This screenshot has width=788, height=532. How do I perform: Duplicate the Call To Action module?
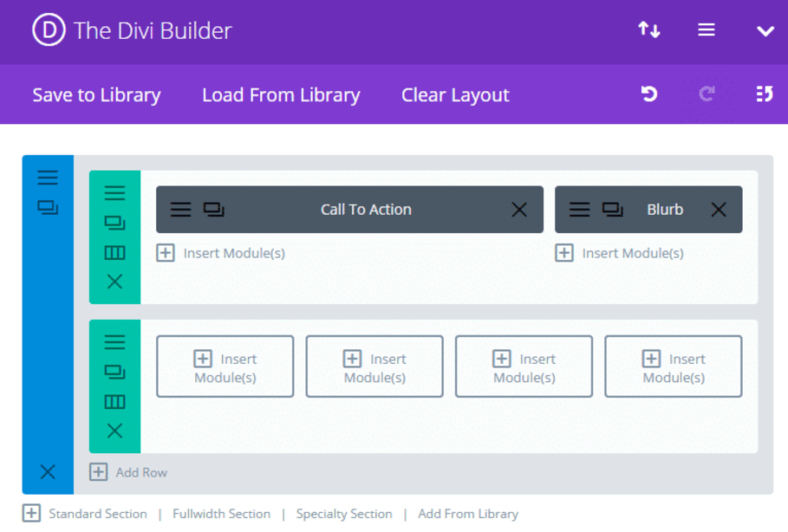(x=213, y=209)
